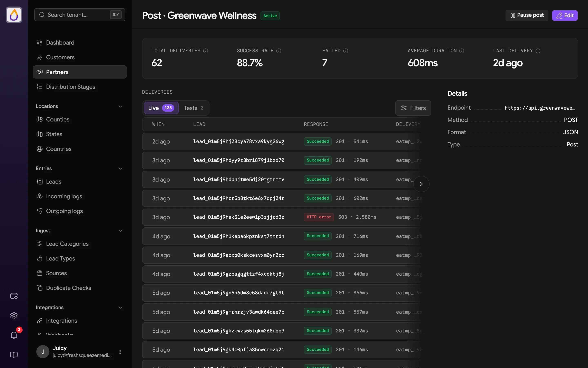The width and height of the screenshot is (588, 368).
Task: Click the Incoming logs icon
Action: [40, 196]
